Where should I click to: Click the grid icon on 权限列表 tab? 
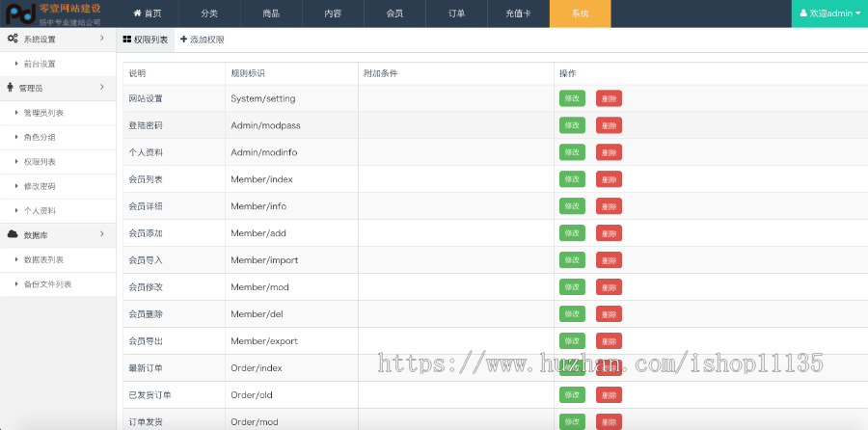pyautogui.click(x=126, y=40)
